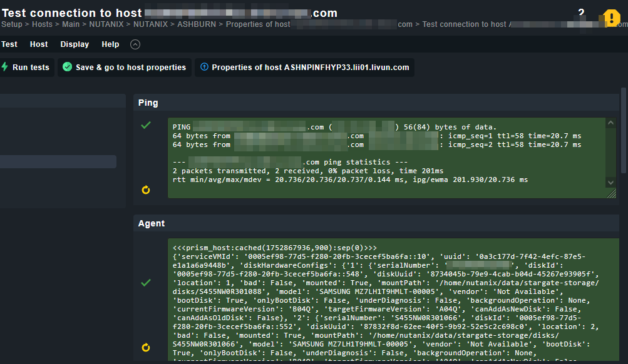Click the Ping output resize handle
Viewport: 628px width, 364px height.
pos(611,194)
